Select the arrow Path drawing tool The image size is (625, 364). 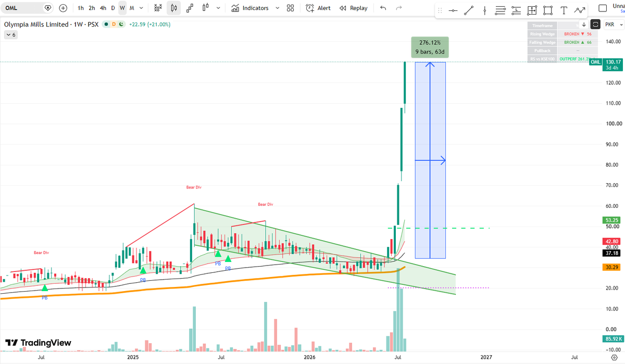(580, 10)
